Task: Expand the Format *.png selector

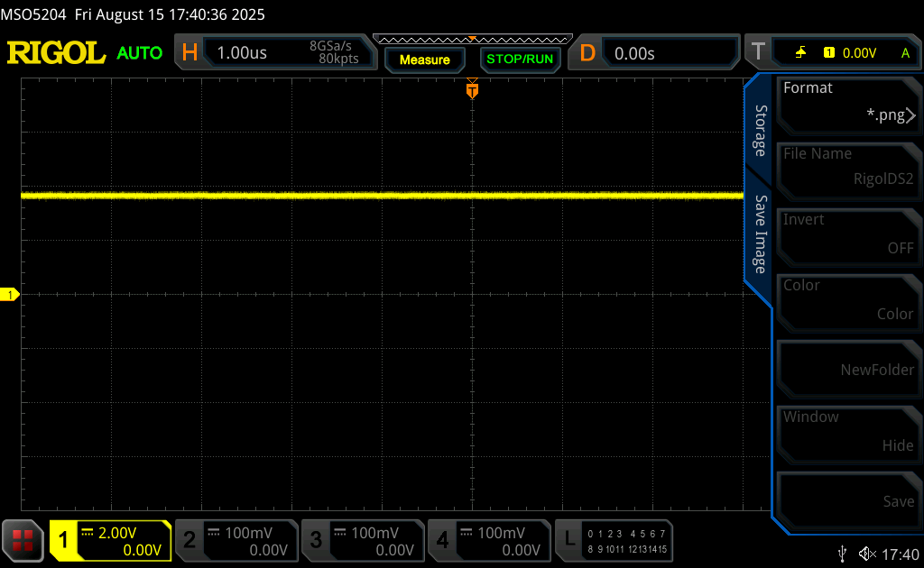Action: coord(848,102)
